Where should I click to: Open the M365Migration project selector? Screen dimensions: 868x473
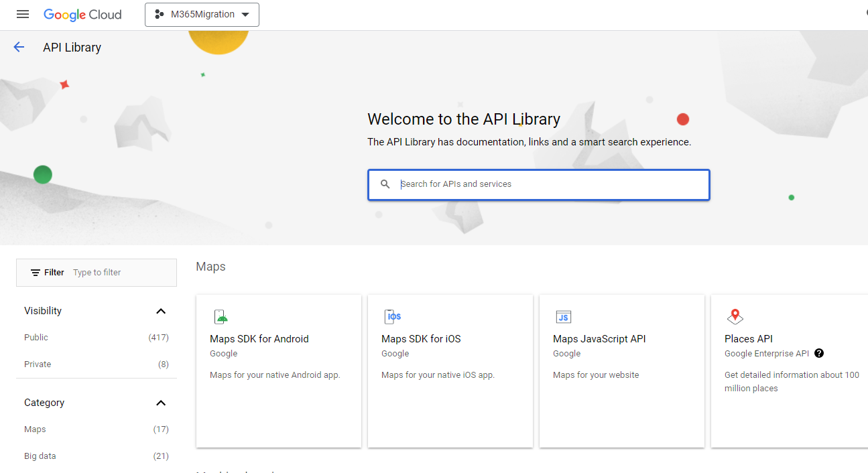click(x=202, y=15)
